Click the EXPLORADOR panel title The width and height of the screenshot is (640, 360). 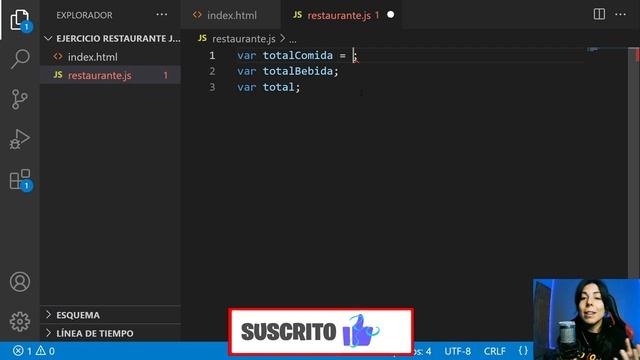pos(84,15)
